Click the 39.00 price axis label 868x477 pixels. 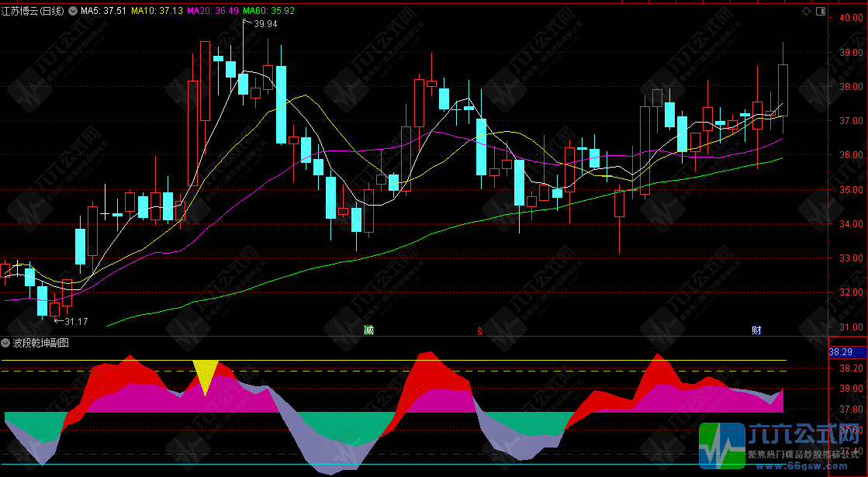click(x=851, y=53)
